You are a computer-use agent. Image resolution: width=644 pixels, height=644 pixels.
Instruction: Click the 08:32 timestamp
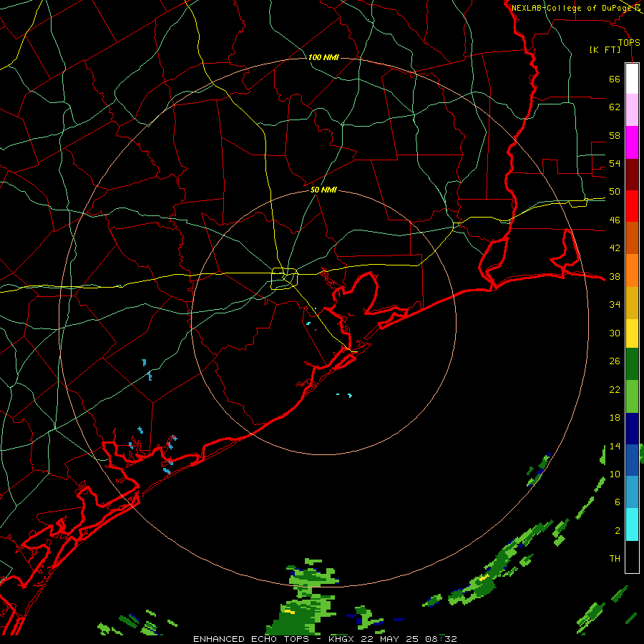point(441,639)
